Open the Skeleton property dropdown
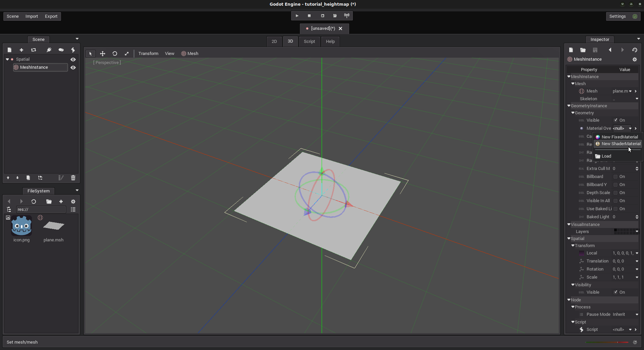This screenshot has height=350, width=644. [637, 99]
